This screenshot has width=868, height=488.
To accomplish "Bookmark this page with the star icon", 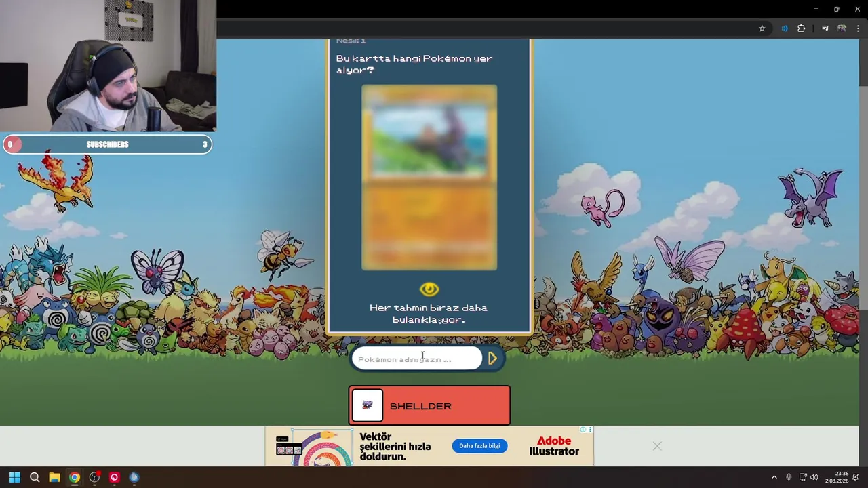I will click(762, 28).
